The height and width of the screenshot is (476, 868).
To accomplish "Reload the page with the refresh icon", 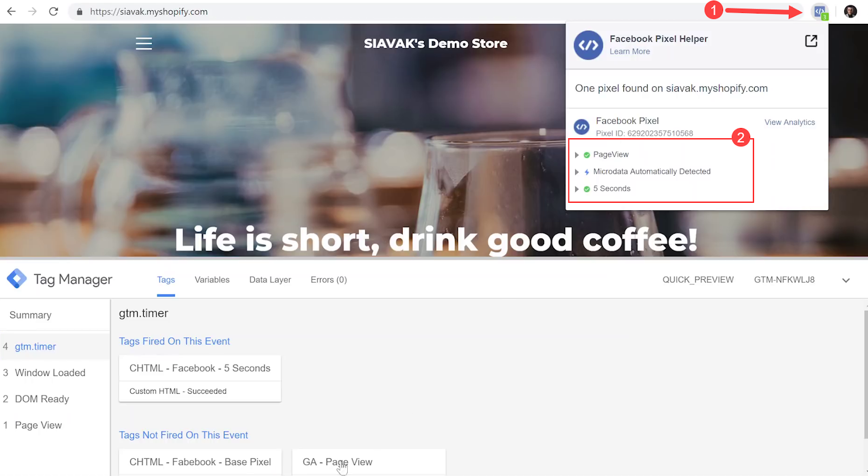I will tap(53, 11).
